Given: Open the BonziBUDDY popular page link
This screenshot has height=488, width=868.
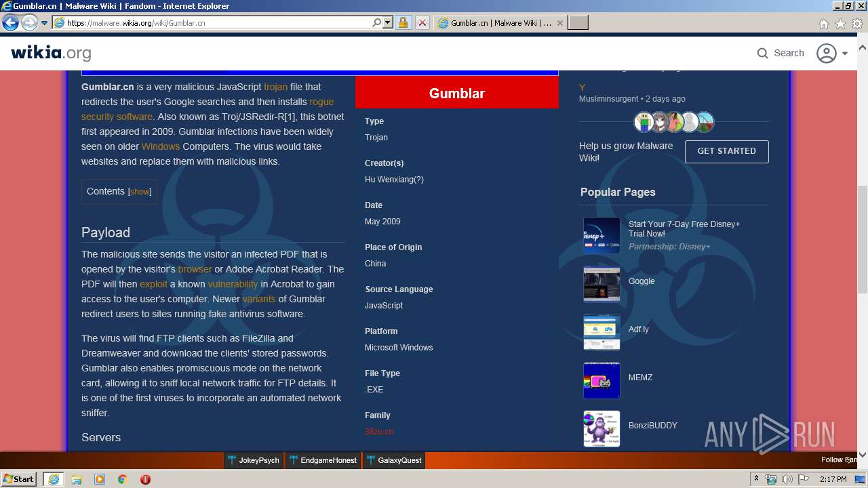Looking at the screenshot, I should coord(653,426).
